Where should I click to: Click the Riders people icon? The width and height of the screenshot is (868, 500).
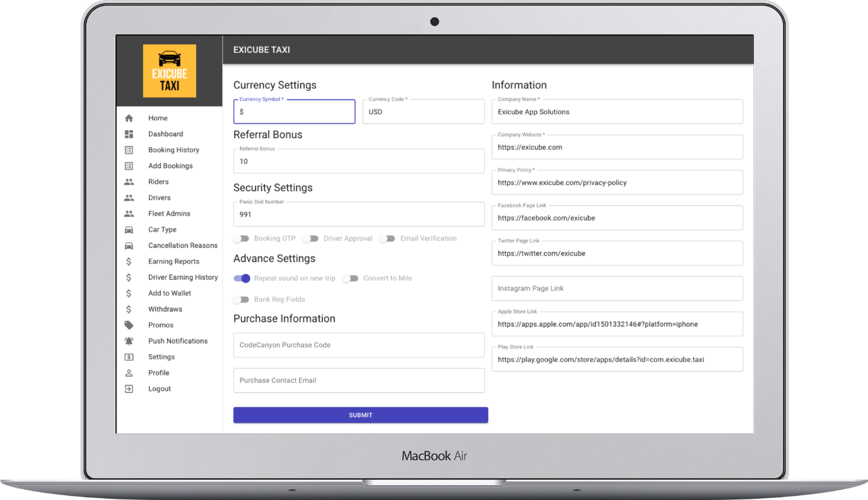pyautogui.click(x=129, y=182)
